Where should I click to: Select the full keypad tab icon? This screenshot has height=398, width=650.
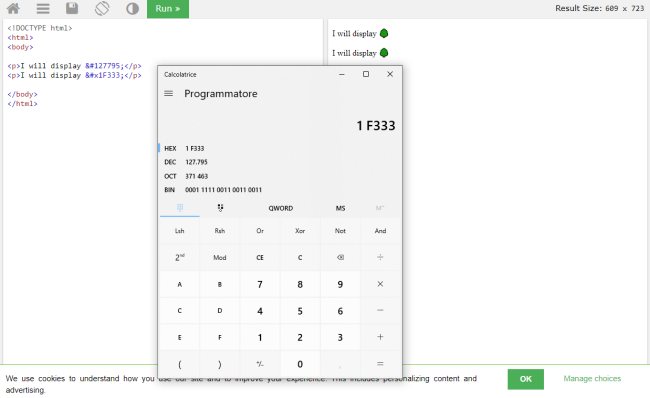[x=179, y=208]
